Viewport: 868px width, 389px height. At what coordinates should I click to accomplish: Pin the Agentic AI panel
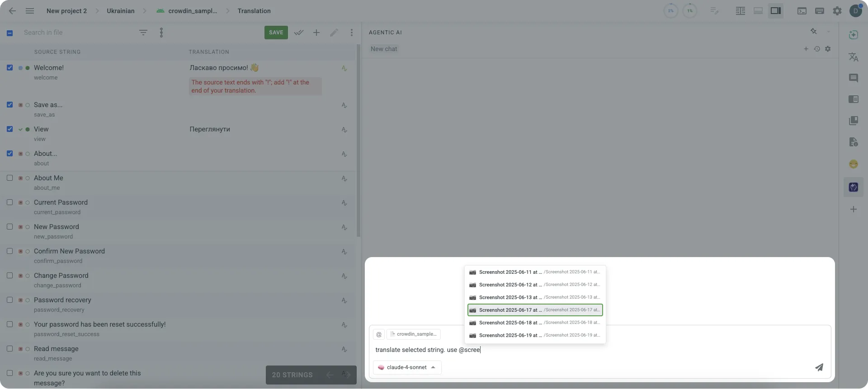point(813,32)
